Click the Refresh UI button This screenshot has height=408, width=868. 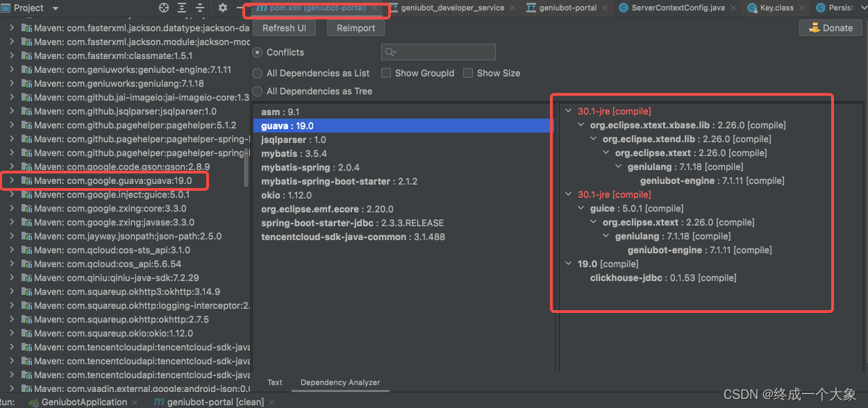click(x=284, y=28)
